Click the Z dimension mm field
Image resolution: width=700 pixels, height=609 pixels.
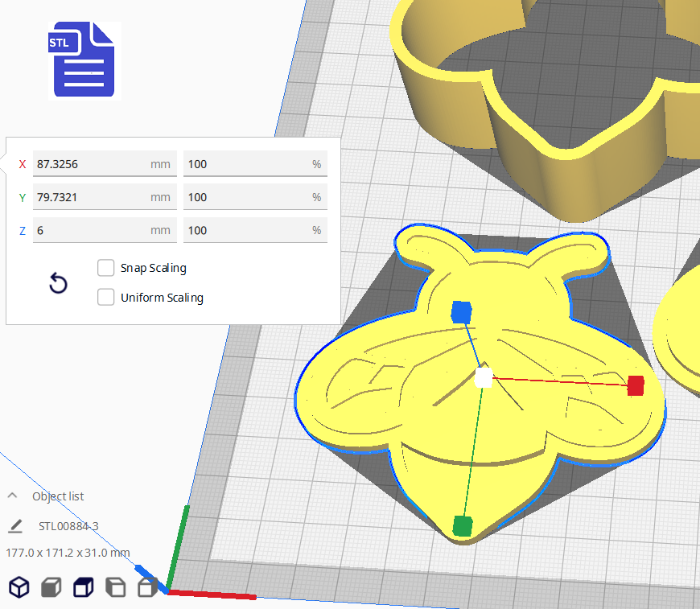tap(105, 230)
